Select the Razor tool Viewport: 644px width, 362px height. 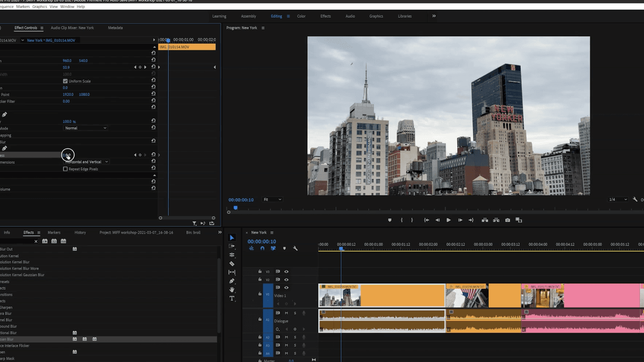tap(231, 263)
